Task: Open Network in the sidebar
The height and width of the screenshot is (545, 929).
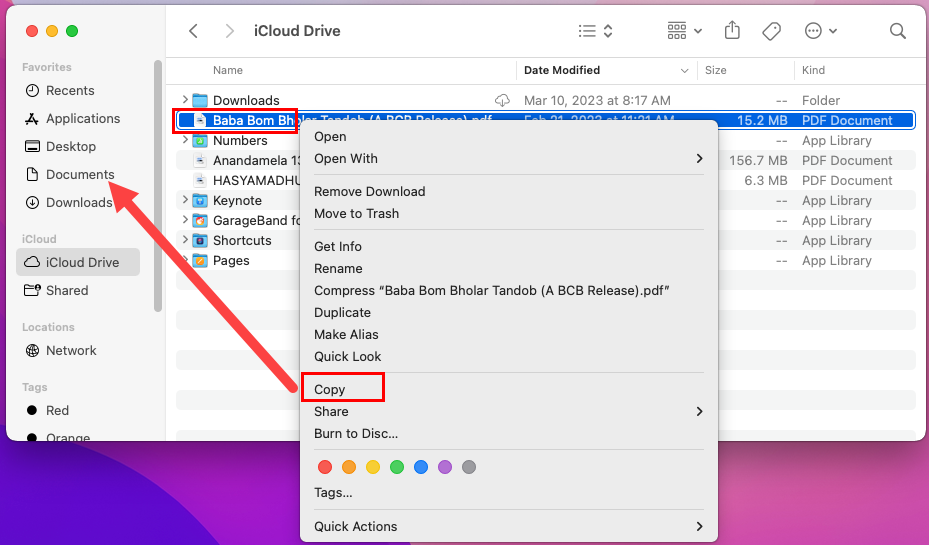Action: click(x=60, y=350)
